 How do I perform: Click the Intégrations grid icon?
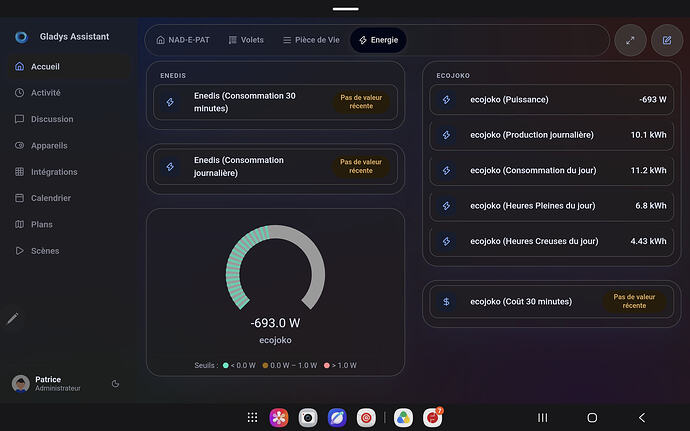[x=19, y=172]
